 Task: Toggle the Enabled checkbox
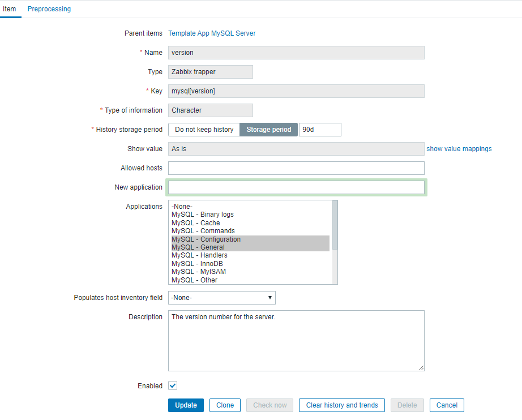pos(173,385)
